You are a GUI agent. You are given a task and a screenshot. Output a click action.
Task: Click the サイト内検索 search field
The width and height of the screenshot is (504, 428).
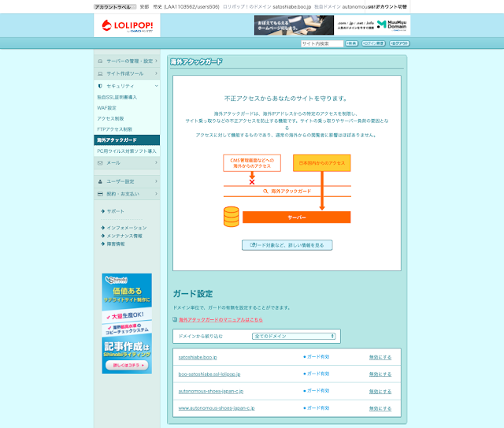321,44
